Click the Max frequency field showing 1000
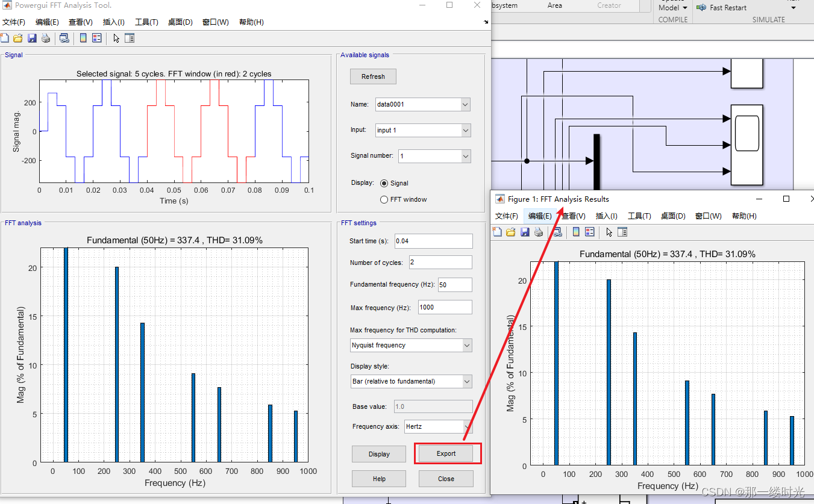814x504 pixels. point(445,307)
